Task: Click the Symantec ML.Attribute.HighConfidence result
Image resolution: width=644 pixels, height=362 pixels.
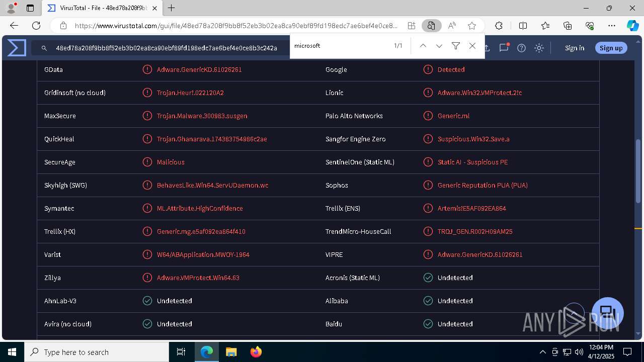Action: 200,208
